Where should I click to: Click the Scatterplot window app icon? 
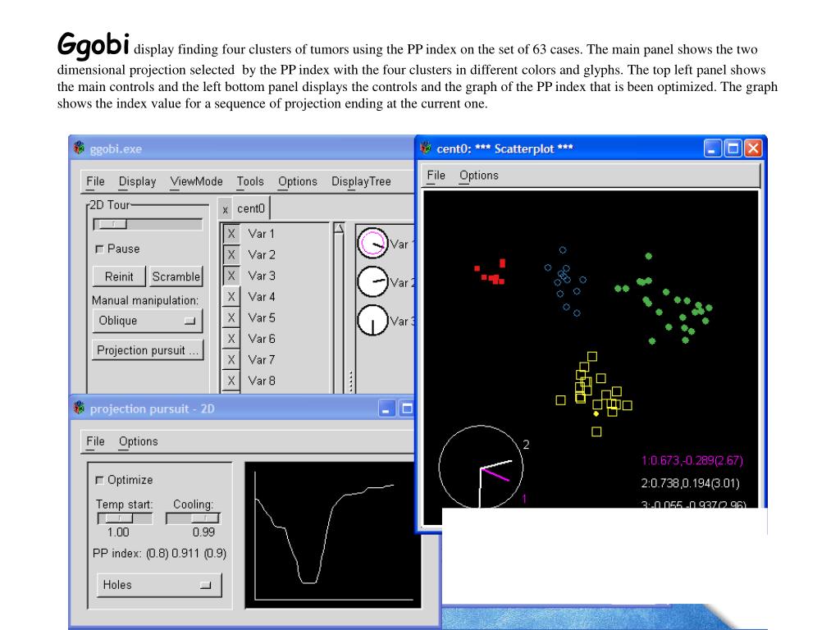tap(426, 148)
